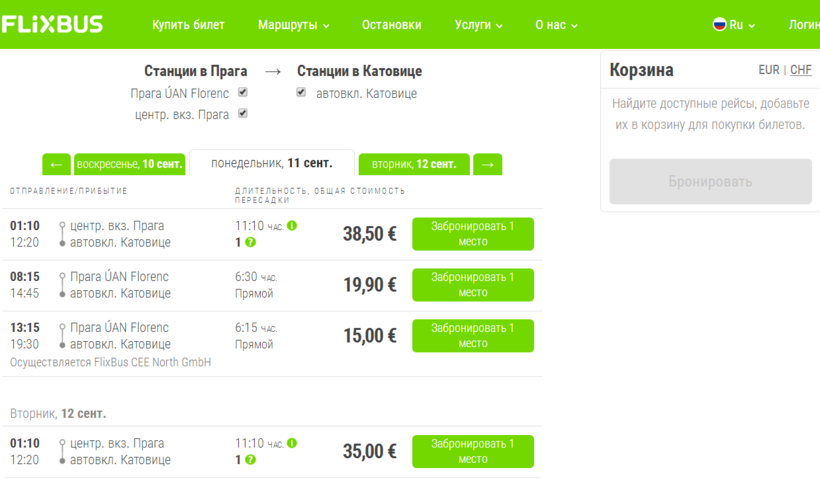
Task: Go to previous day with left arrow
Action: pos(56,164)
